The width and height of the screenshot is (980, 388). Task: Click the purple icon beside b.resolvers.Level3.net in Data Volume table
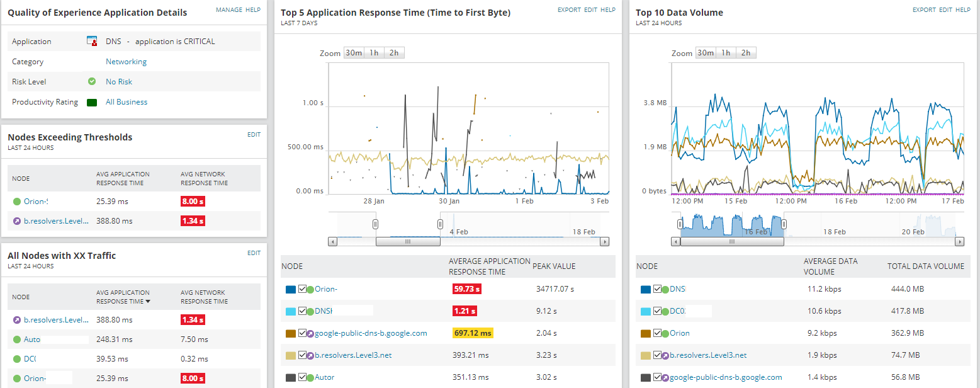665,355
